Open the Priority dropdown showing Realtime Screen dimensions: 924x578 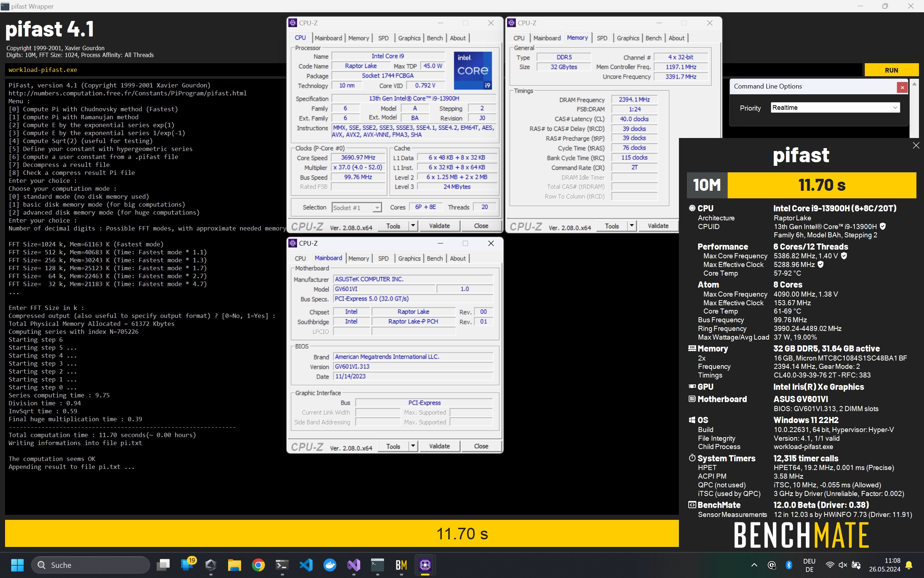(835, 107)
